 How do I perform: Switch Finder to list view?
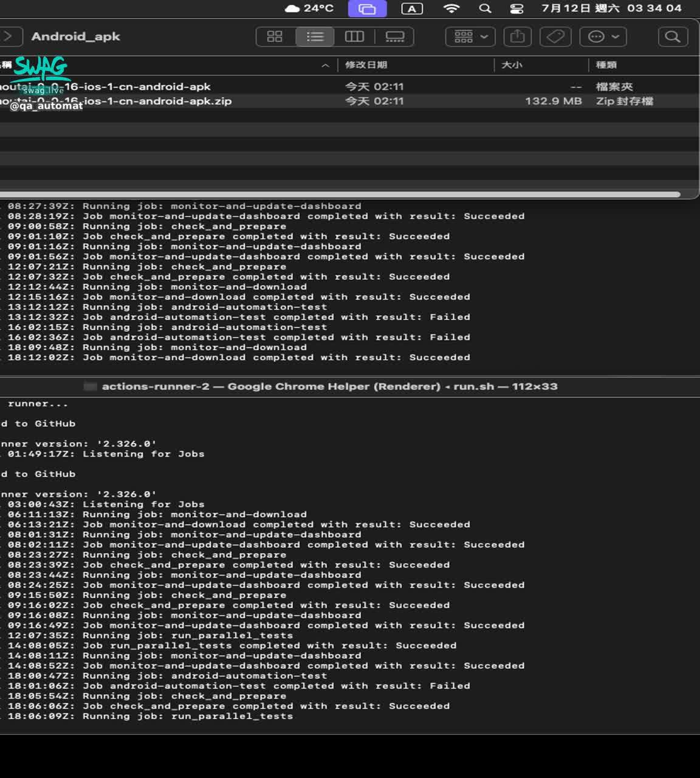pos(315,36)
